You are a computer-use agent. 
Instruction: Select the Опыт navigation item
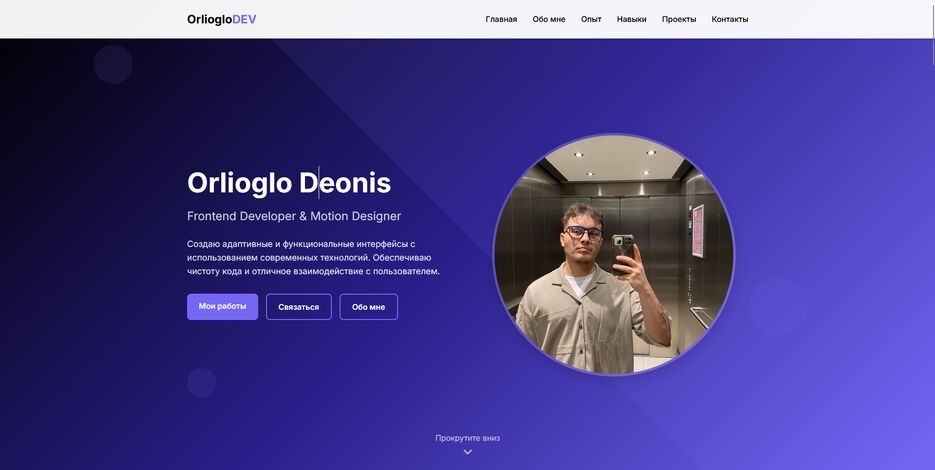coord(591,19)
